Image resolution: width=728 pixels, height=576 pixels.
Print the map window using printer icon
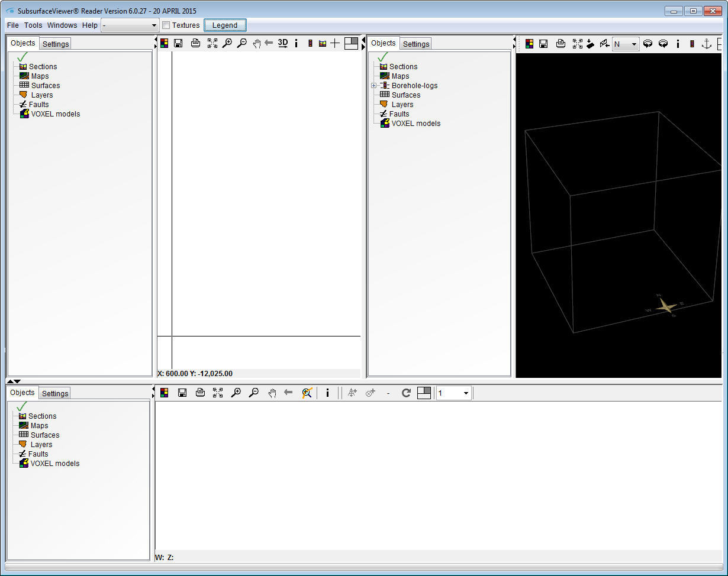point(195,43)
